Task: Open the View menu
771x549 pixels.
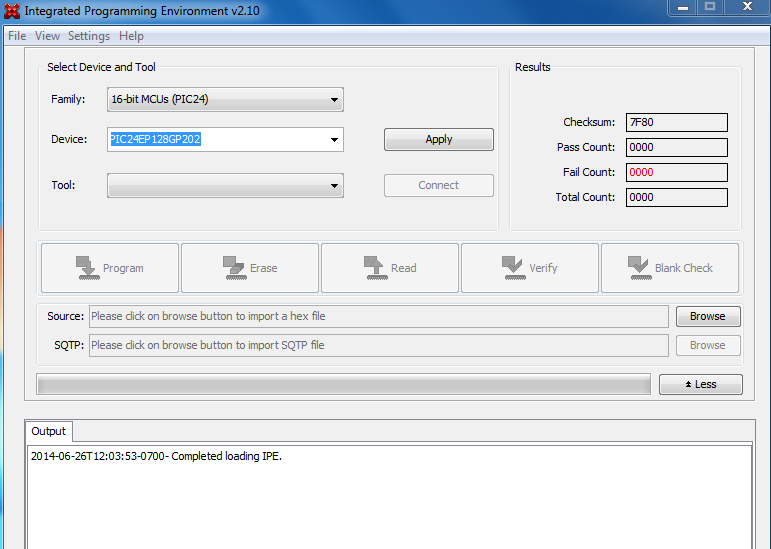Action: click(x=47, y=36)
